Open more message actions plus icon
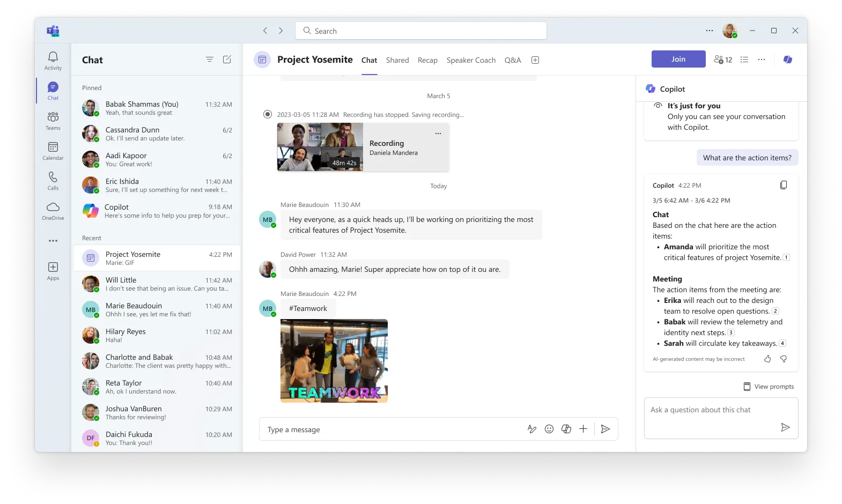842x504 pixels. coord(584,429)
